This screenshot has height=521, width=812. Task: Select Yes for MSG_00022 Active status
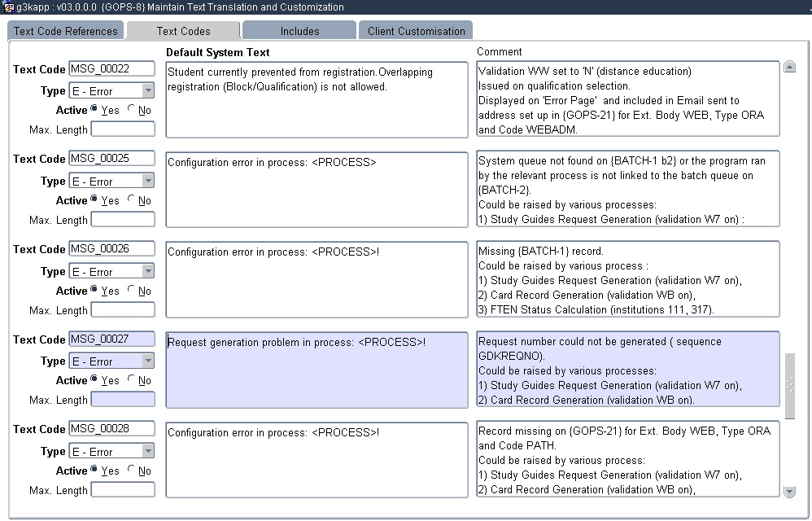(x=93, y=110)
